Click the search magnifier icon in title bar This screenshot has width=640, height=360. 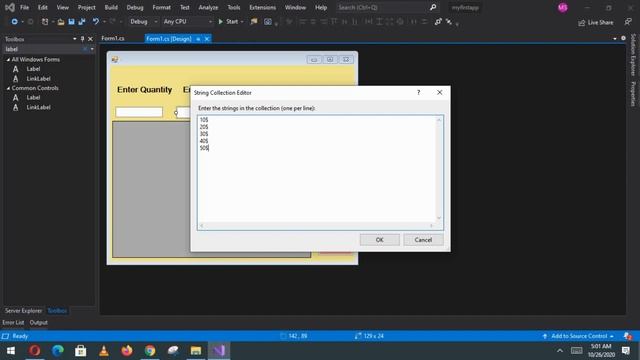(x=433, y=7)
